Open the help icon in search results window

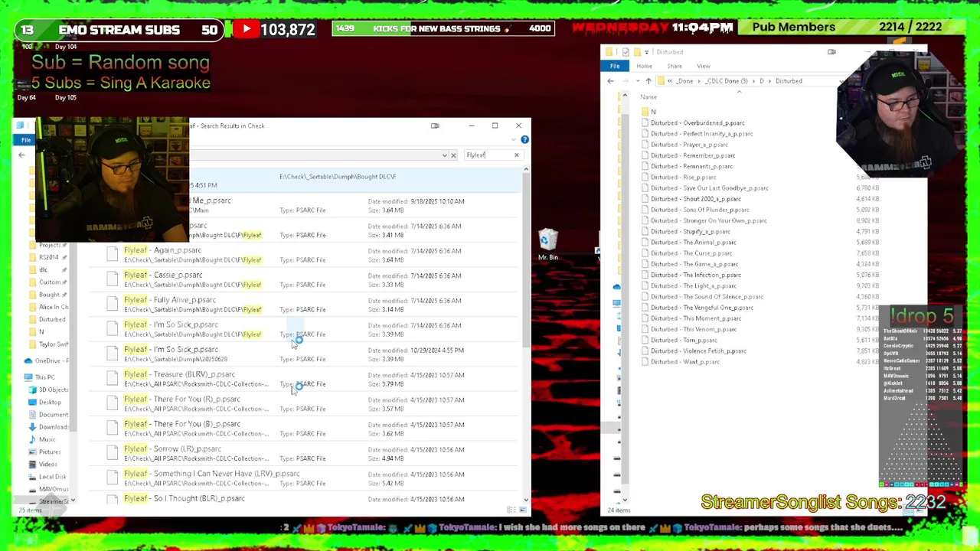point(524,139)
